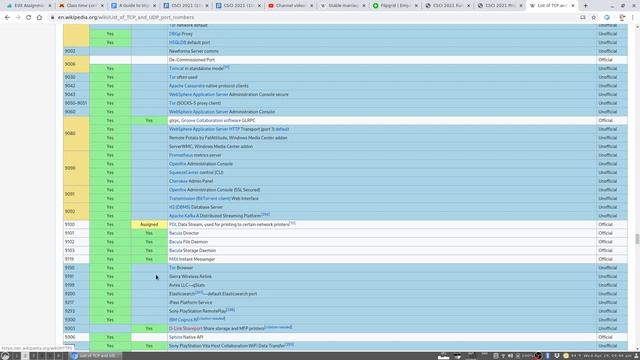Viewport: 640px width, 360px height.
Task: Open the taskbar applications menu icon
Action: [x=5, y=356]
